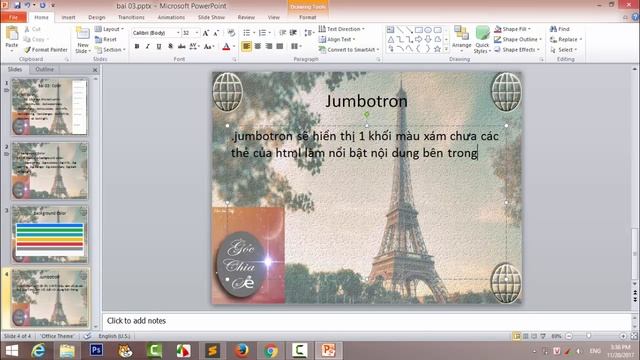Open the File tab
640x360 pixels.
[13, 17]
